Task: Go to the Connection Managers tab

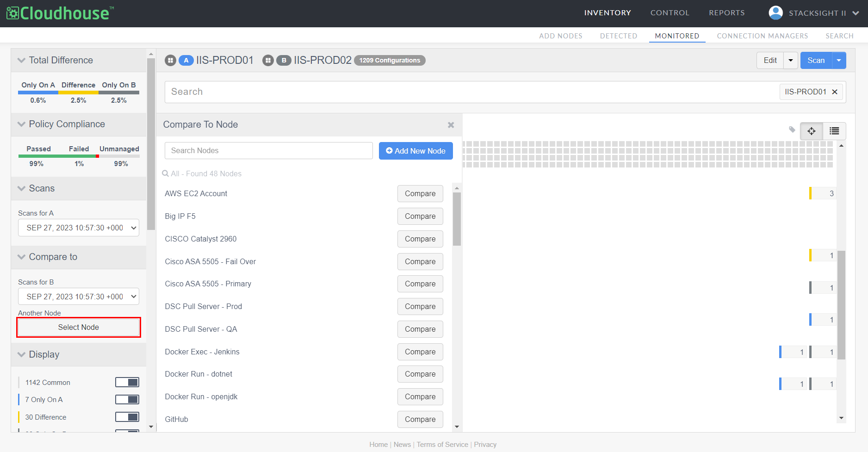Action: pyautogui.click(x=763, y=36)
